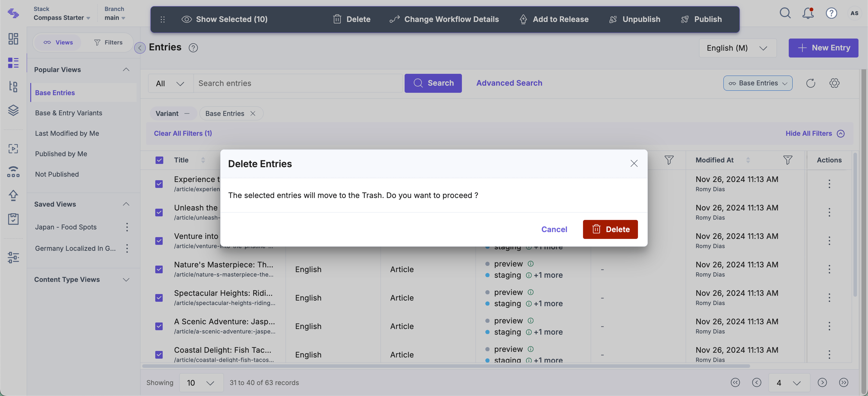Uncheck A Scenic Adventure entry checkbox

coord(159,326)
